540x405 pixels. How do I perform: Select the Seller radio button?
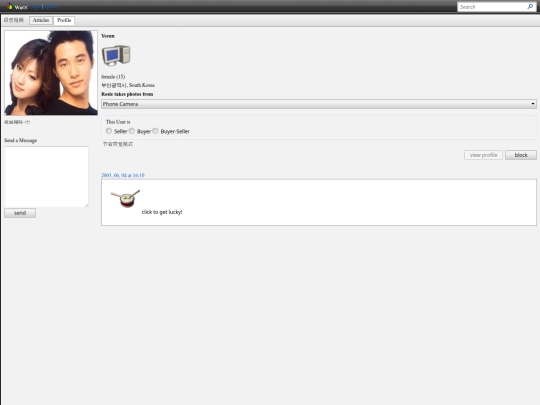tap(109, 131)
